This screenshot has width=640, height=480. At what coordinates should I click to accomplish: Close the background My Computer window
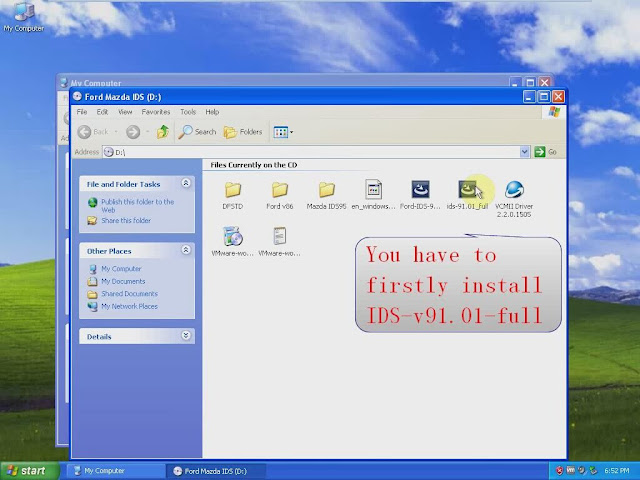click(544, 82)
